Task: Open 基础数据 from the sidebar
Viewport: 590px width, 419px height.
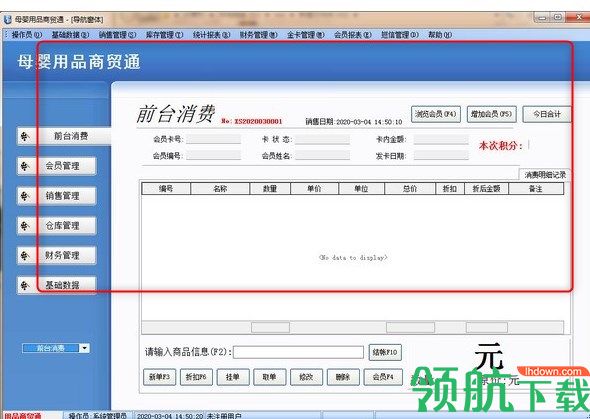Action: pyautogui.click(x=56, y=285)
